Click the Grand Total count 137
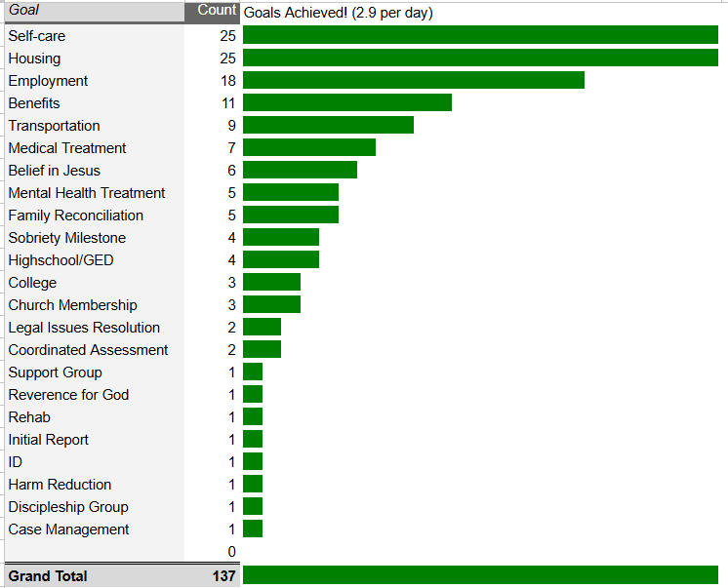This screenshot has width=728, height=588. click(x=224, y=576)
